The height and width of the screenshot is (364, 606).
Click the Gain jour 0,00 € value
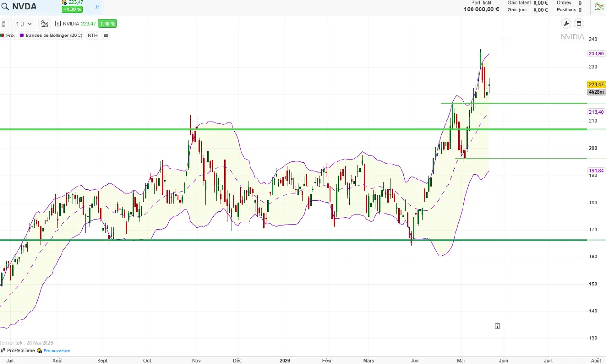[x=540, y=9]
